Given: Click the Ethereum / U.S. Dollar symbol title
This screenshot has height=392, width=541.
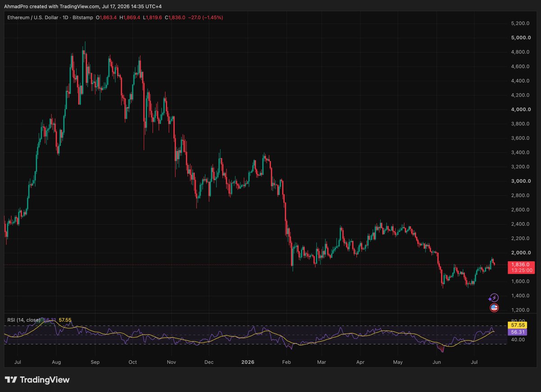Looking at the screenshot, I should [x=33, y=17].
